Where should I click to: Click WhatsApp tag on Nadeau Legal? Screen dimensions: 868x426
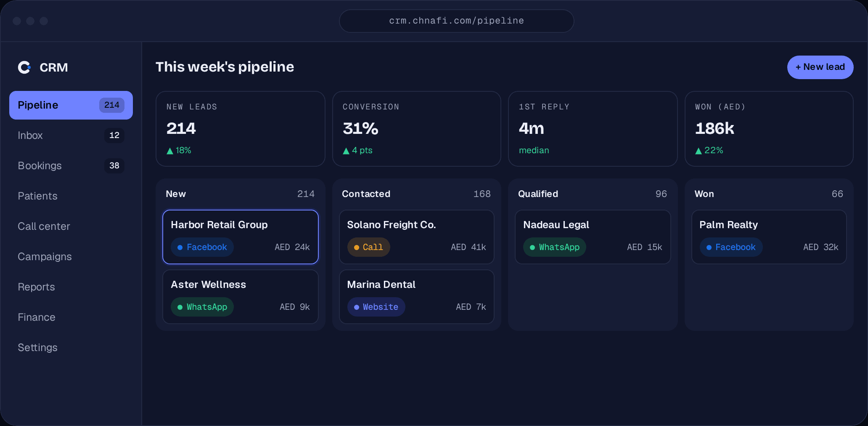(x=555, y=247)
